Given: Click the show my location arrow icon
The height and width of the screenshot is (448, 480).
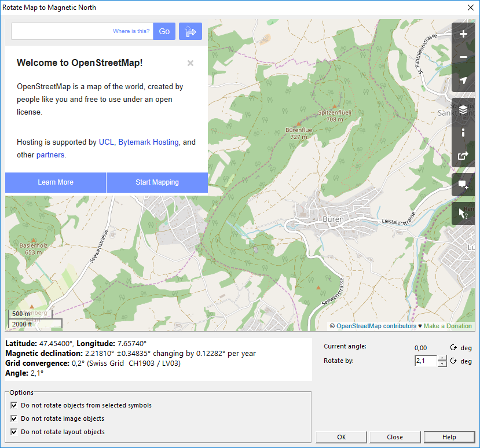Looking at the screenshot, I should (463, 80).
